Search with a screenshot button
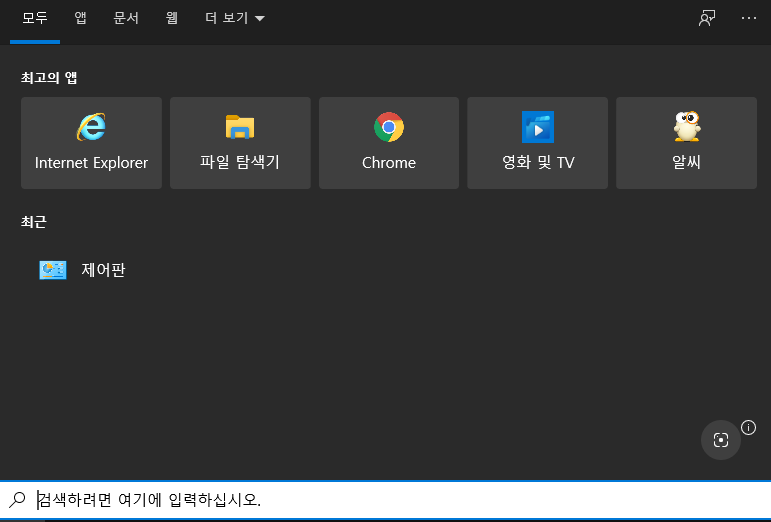 (x=720, y=440)
